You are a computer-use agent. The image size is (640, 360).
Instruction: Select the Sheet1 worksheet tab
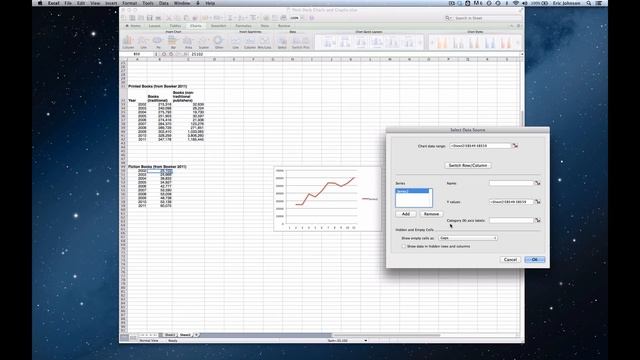click(169, 335)
